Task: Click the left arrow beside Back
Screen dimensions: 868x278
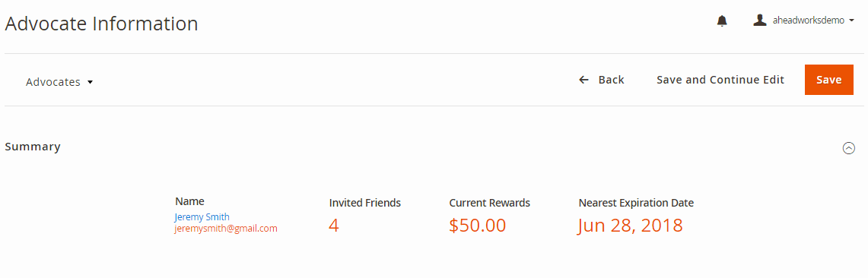Action: (x=583, y=81)
